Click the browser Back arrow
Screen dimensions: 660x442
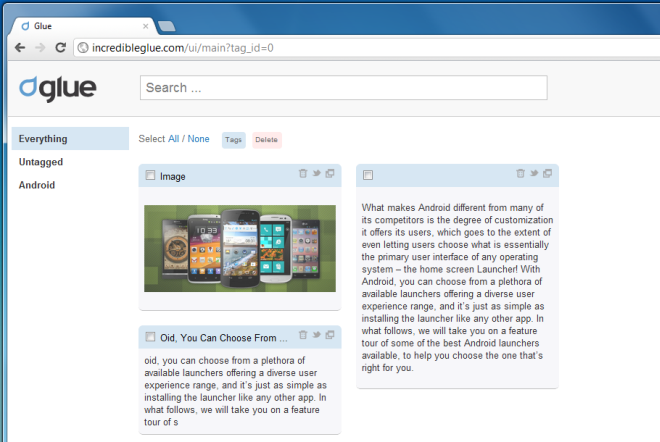pos(20,48)
